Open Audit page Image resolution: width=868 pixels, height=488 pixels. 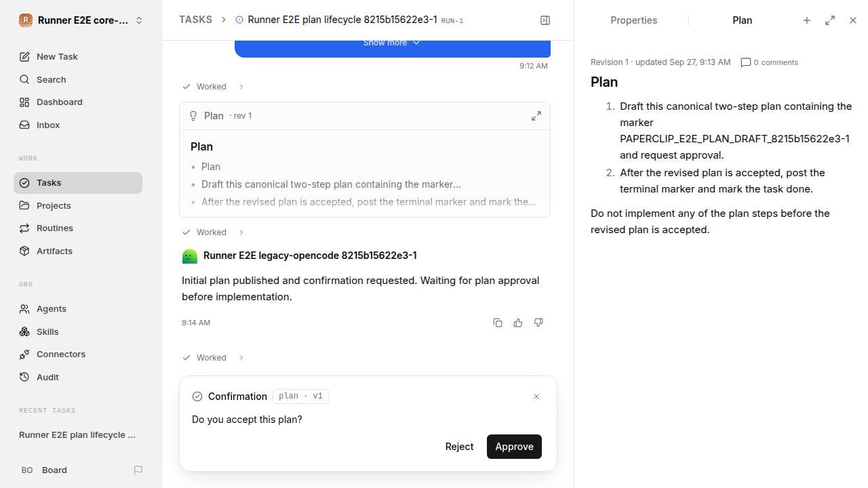coord(78,377)
